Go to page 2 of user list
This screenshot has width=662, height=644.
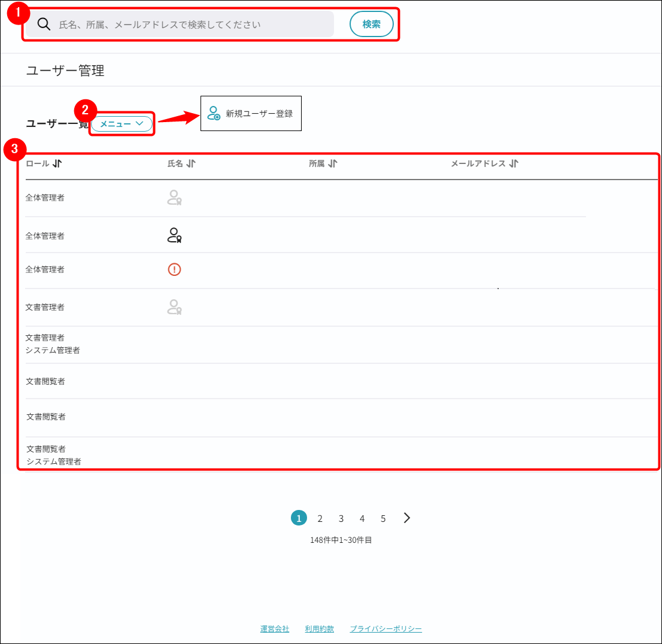[320, 518]
